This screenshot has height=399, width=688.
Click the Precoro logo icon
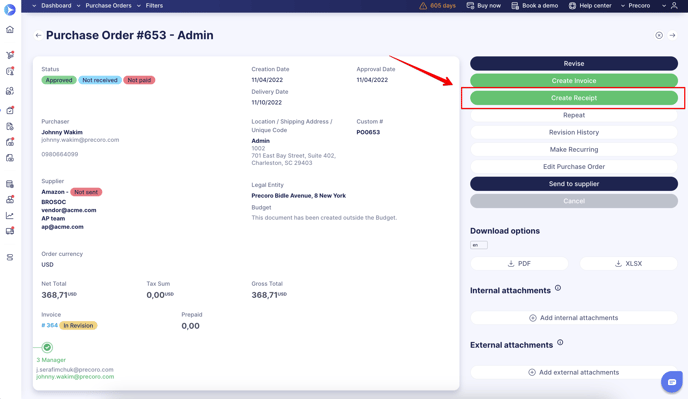click(10, 9)
